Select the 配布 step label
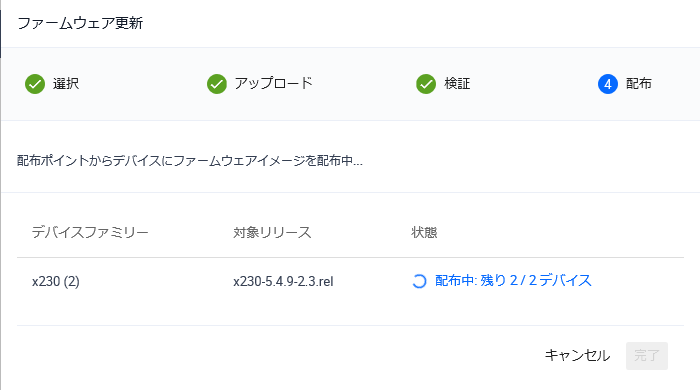Viewport: 700px width, 390px height. click(x=639, y=83)
